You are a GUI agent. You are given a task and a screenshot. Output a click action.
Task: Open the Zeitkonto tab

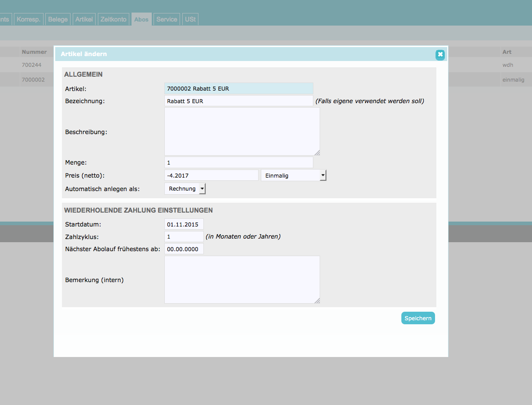click(113, 19)
